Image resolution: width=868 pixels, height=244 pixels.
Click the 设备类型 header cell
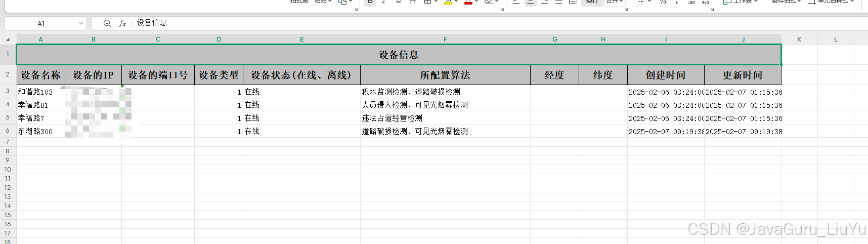click(x=219, y=75)
